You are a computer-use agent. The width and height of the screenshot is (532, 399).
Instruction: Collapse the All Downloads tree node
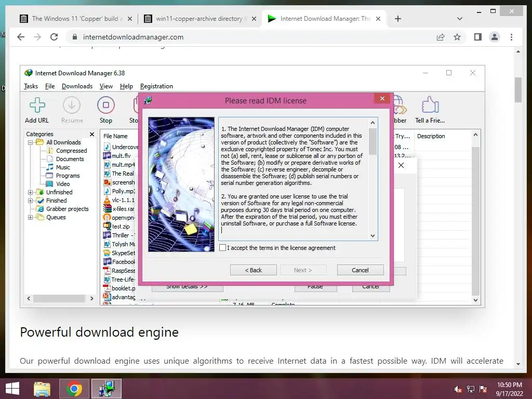point(31,142)
